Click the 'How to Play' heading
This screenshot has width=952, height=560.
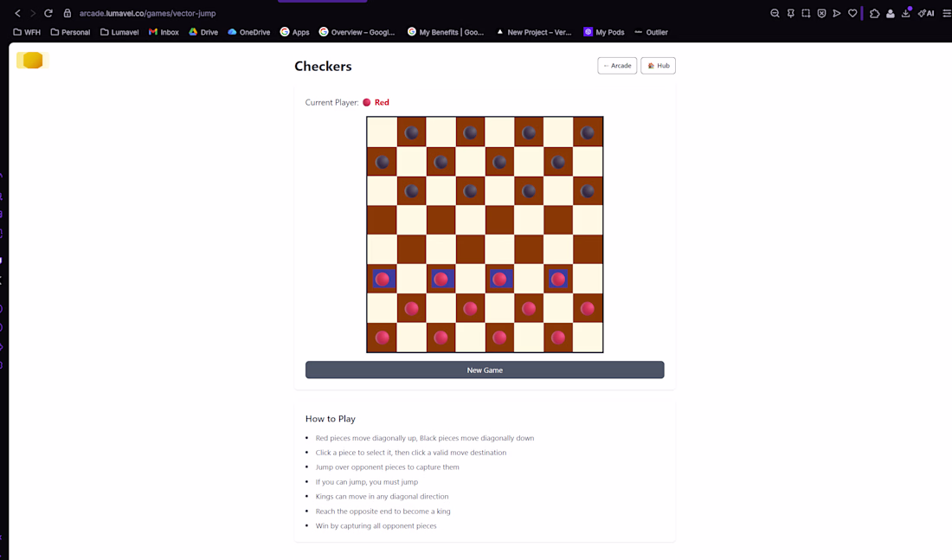click(x=331, y=418)
